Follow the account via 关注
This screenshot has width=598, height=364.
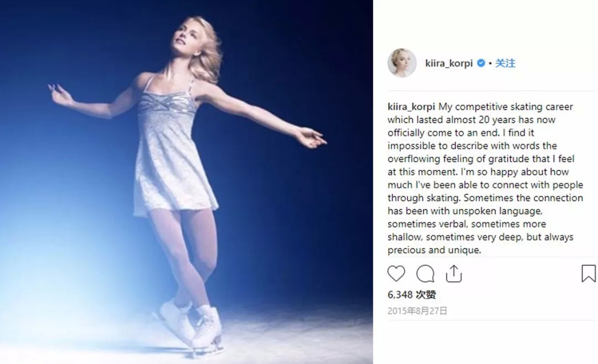pos(506,63)
